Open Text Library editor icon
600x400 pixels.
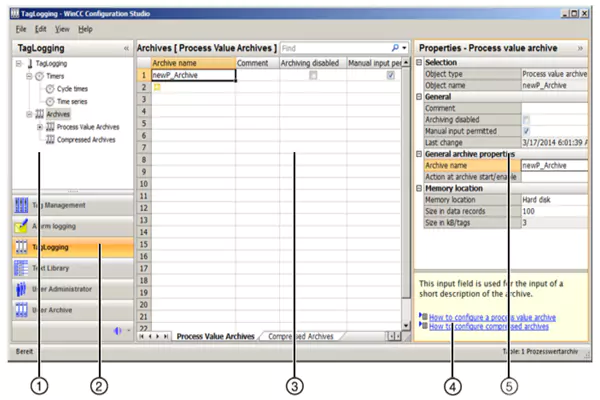pyautogui.click(x=21, y=268)
